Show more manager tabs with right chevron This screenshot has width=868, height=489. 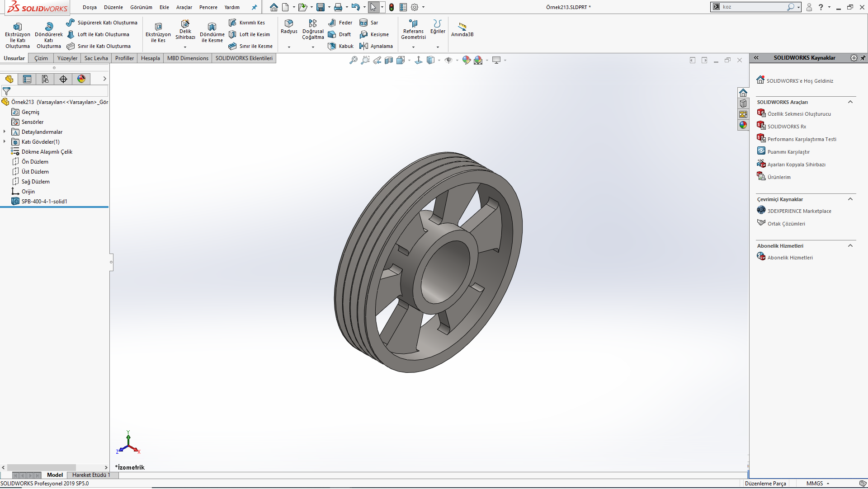click(104, 79)
